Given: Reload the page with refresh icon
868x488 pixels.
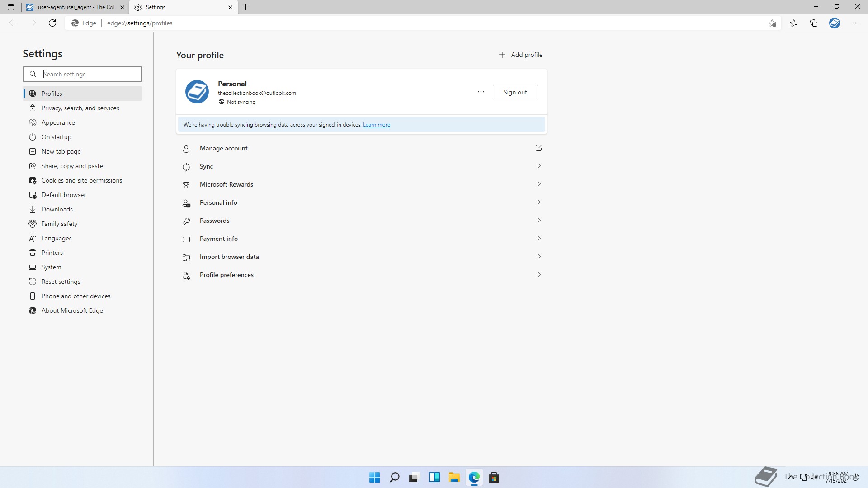Looking at the screenshot, I should tap(52, 23).
